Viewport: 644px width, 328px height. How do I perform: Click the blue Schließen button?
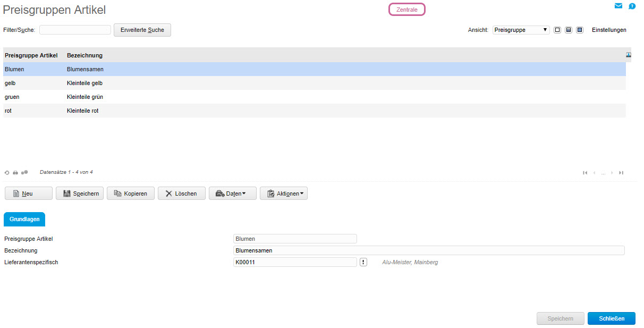click(x=611, y=318)
